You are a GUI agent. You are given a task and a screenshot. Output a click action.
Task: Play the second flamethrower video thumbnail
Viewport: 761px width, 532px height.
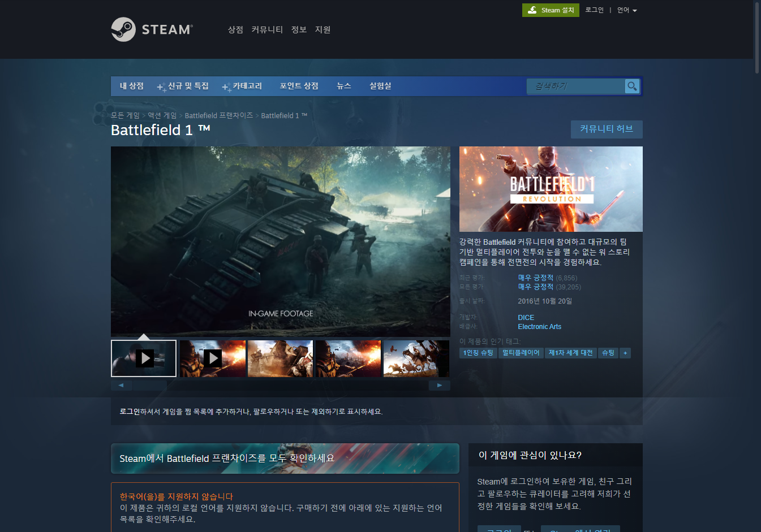coord(213,358)
